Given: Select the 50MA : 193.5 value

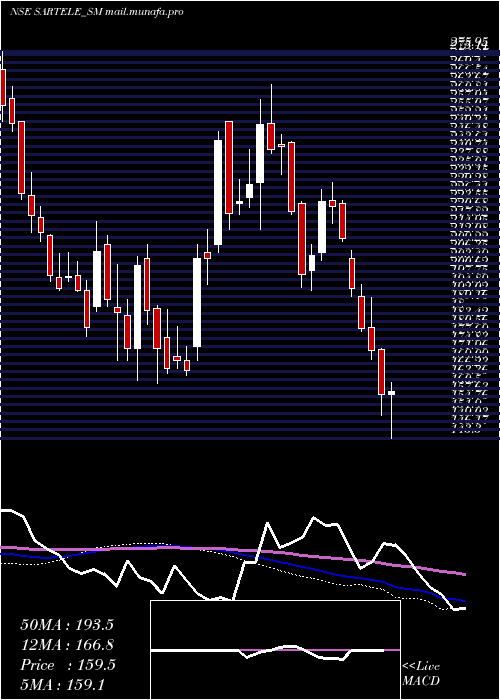Looking at the screenshot, I should pyautogui.click(x=67, y=625).
